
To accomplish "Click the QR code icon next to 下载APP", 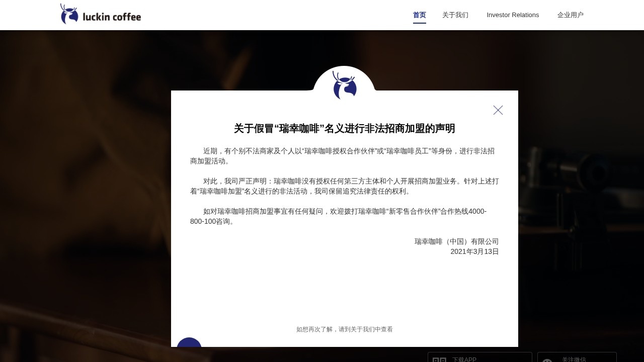I will click(x=439, y=359).
